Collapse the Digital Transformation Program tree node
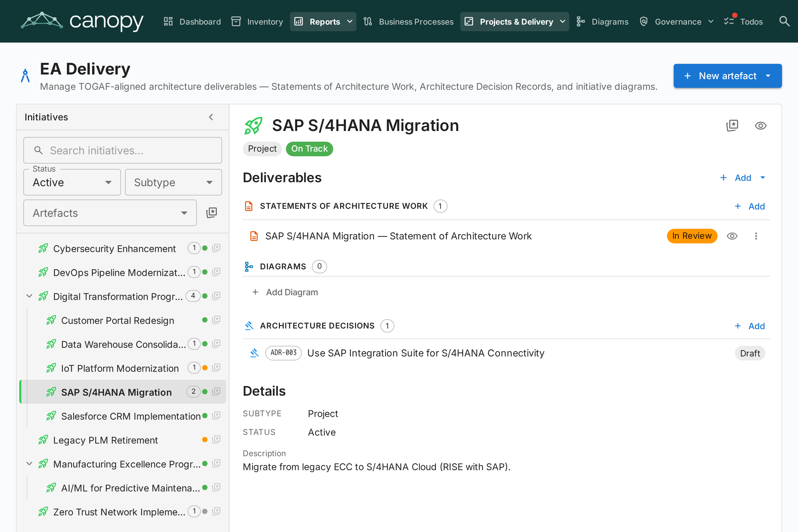This screenshot has width=798, height=532. pyautogui.click(x=30, y=296)
